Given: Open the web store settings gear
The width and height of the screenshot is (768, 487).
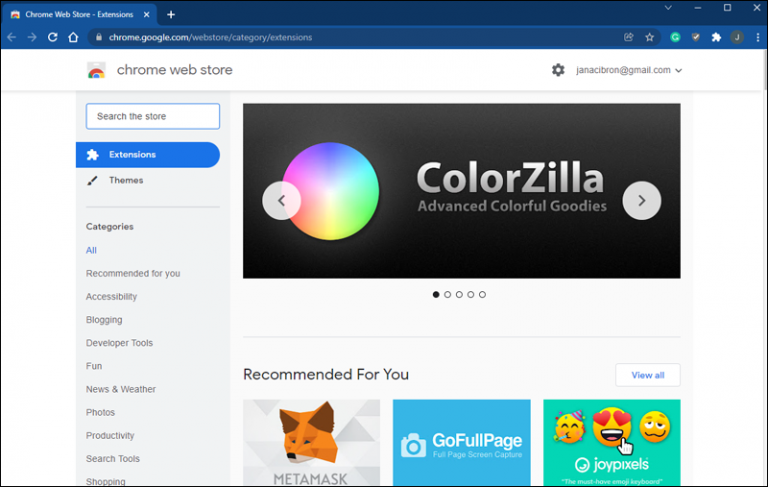Looking at the screenshot, I should tap(558, 70).
